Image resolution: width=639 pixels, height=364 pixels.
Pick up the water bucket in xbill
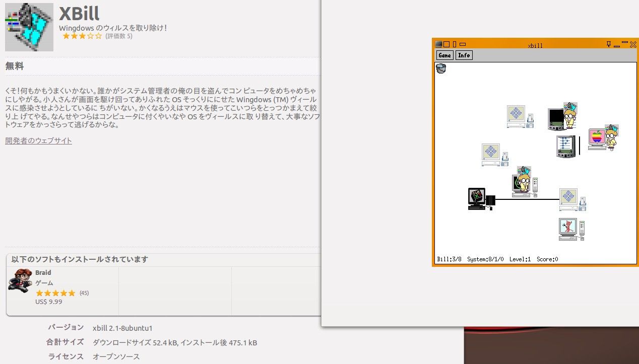[441, 68]
